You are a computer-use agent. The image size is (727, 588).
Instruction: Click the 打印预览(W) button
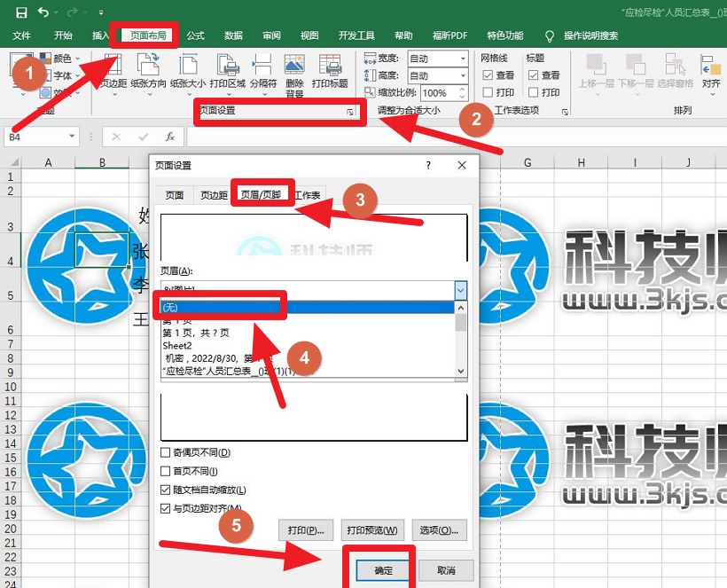click(372, 530)
